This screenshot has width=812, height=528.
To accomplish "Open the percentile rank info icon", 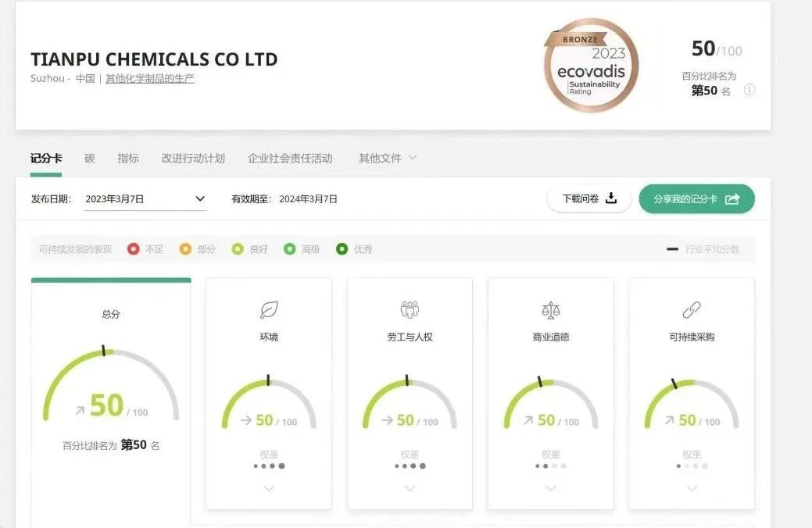I will [749, 90].
